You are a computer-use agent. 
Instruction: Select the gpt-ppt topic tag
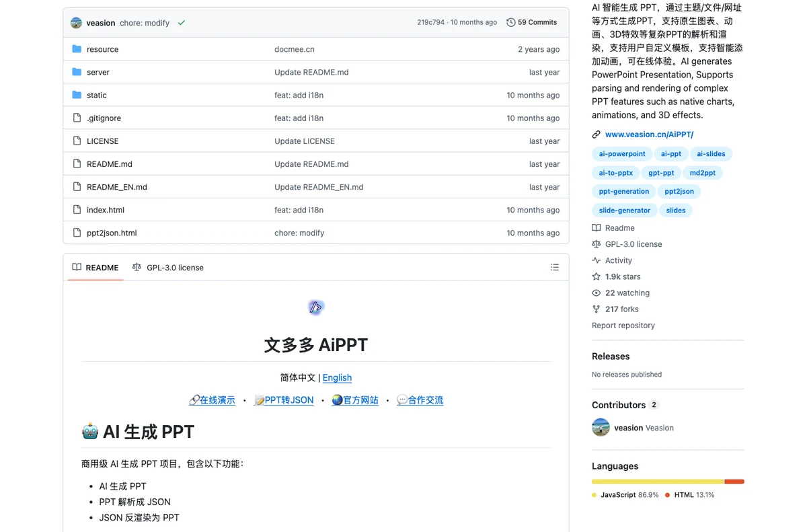tap(661, 173)
